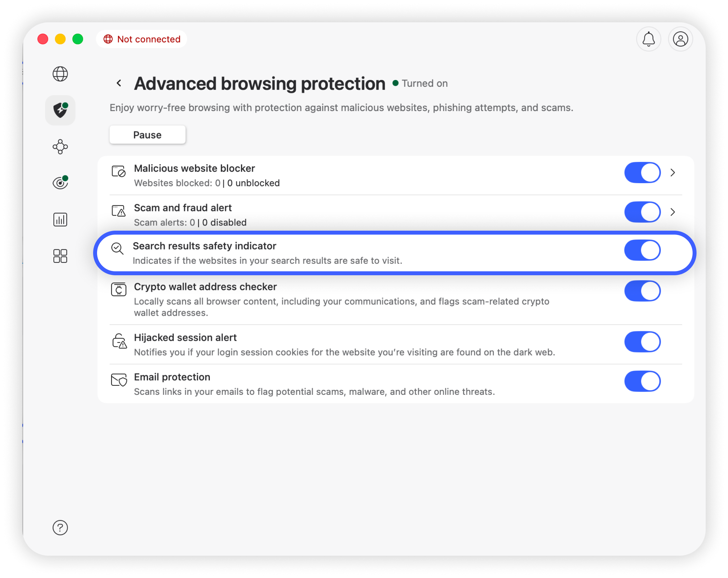728x578 pixels.
Task: Expand Malicious website blocker details chevron
Action: pyautogui.click(x=673, y=173)
